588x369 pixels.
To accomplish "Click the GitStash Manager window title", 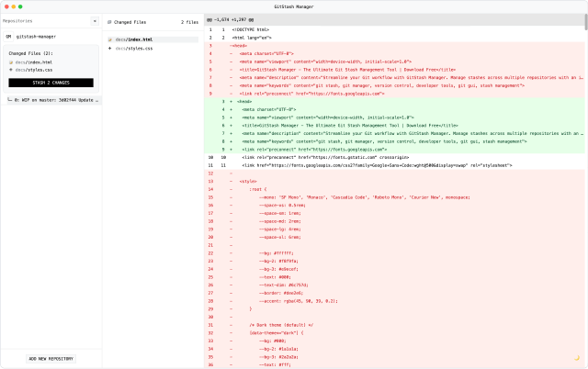I will (x=294, y=6).
